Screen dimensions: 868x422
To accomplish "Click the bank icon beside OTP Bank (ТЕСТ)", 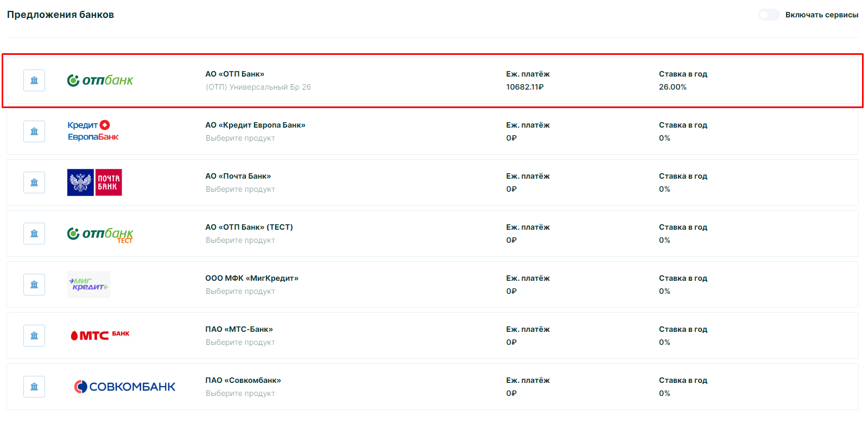I will pyautogui.click(x=34, y=234).
